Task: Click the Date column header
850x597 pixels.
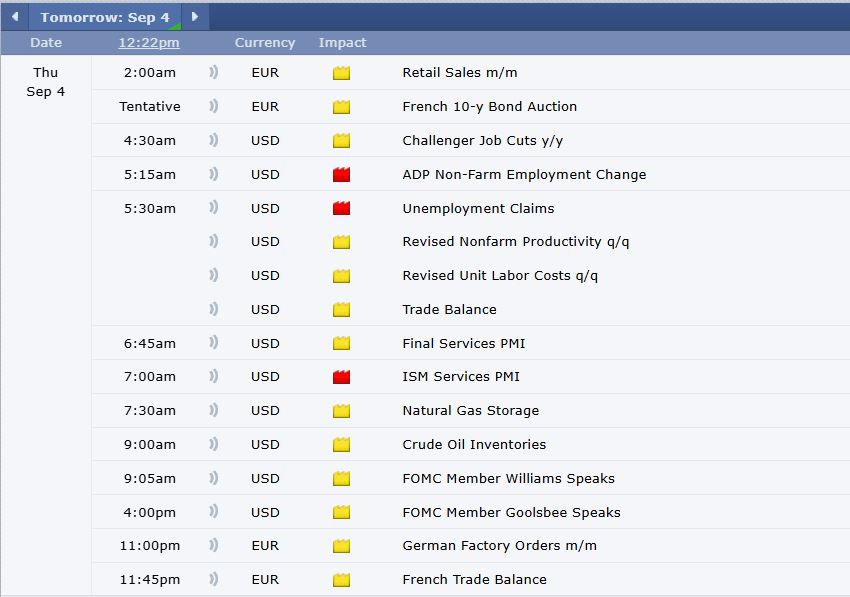Action: 46,43
